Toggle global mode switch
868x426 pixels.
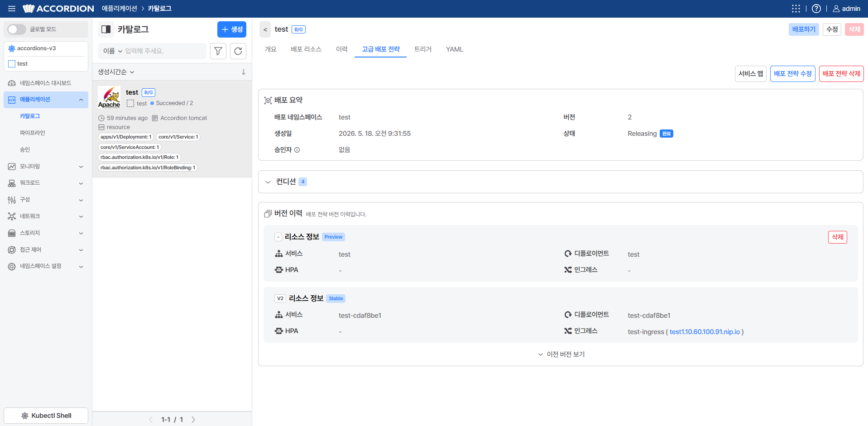click(x=17, y=29)
